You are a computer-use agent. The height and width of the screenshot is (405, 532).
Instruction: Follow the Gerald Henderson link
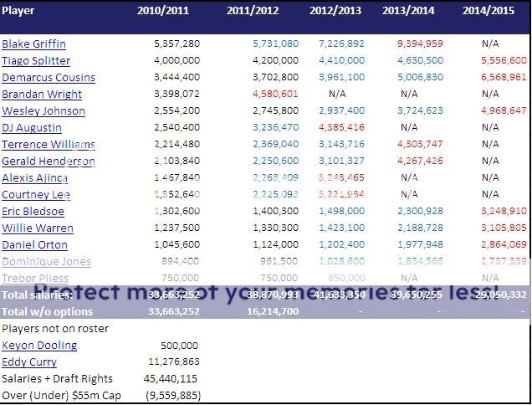point(49,161)
